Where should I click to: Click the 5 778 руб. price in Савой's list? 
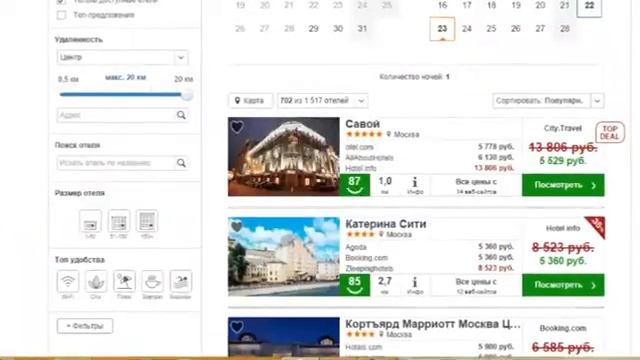pyautogui.click(x=496, y=147)
